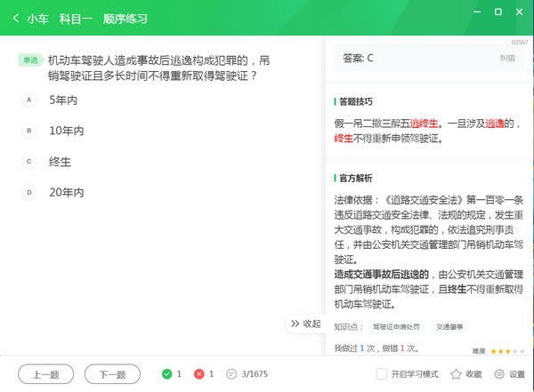Click the question ID 02567
534x392 pixels.
coord(520,42)
